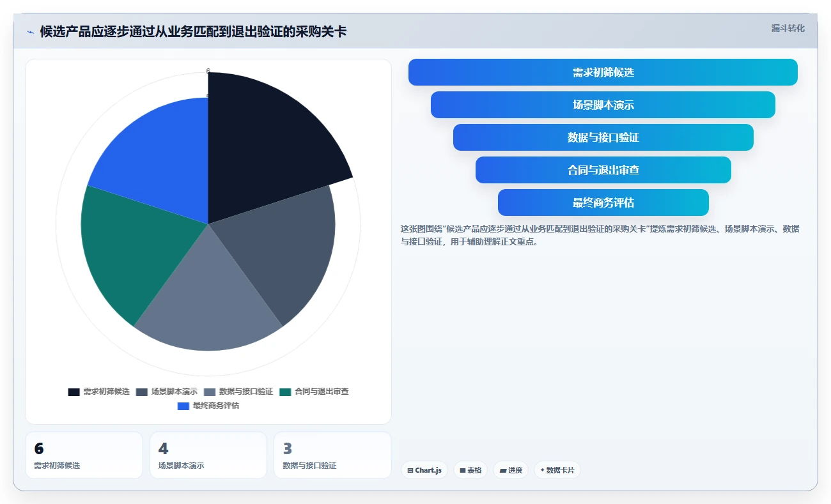This screenshot has height=504, width=831.
Task: Select the 需求初筛候选 funnel bar
Action: (603, 72)
